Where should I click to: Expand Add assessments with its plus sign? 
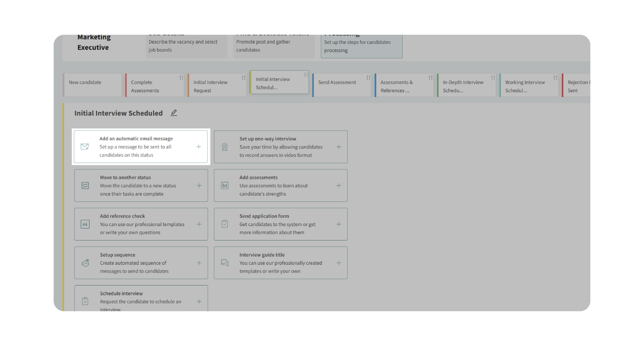338,186
